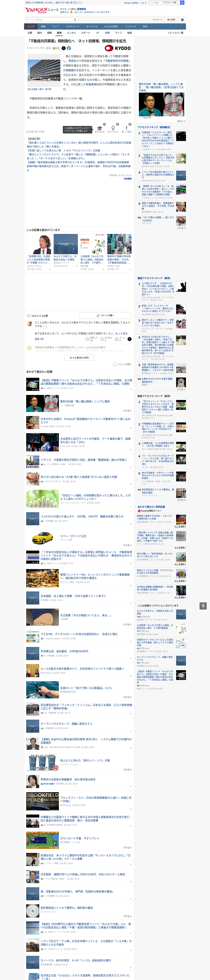
Task: Open the コペン／ダイハツ公式 ad
Action: tap(73, 536)
